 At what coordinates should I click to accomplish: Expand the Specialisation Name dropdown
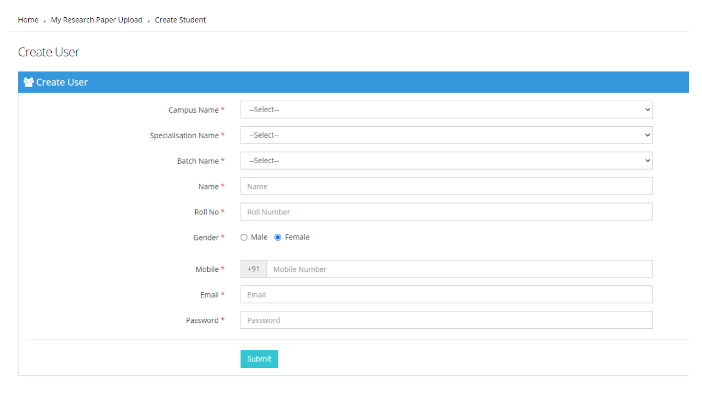(x=446, y=135)
